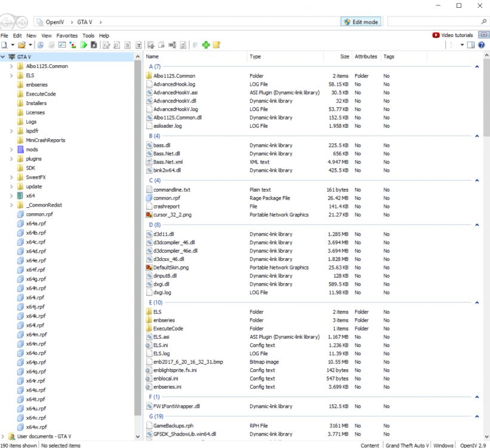Click the green run arrow on the toolbar
Viewport: 490px width, 448px height.
pyautogui.click(x=84, y=45)
